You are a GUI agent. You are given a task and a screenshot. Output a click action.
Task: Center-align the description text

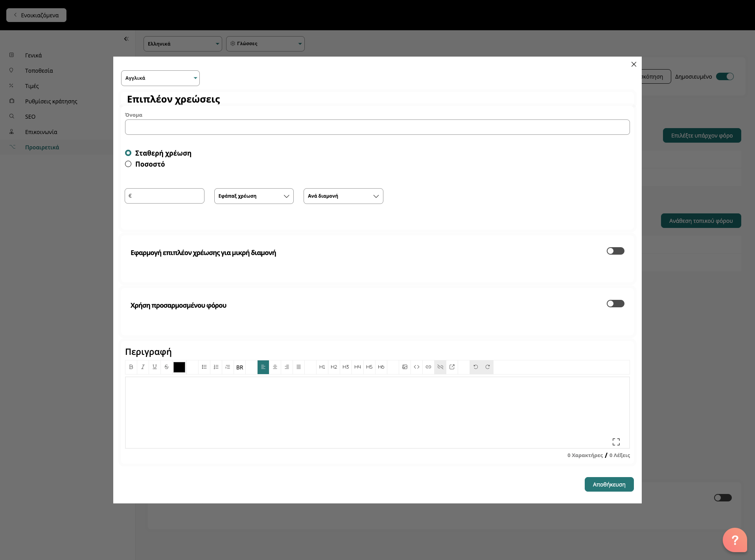[x=275, y=367]
